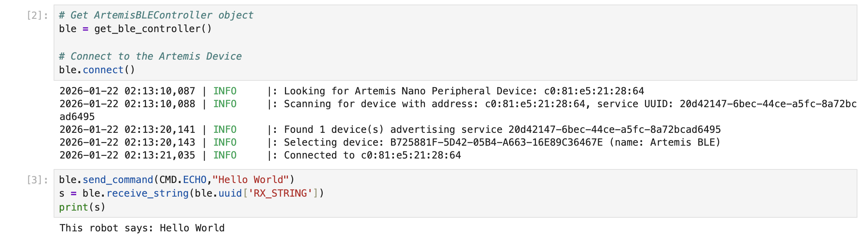Click the [3] cell prompt label
The width and height of the screenshot is (868, 237).
37,180
